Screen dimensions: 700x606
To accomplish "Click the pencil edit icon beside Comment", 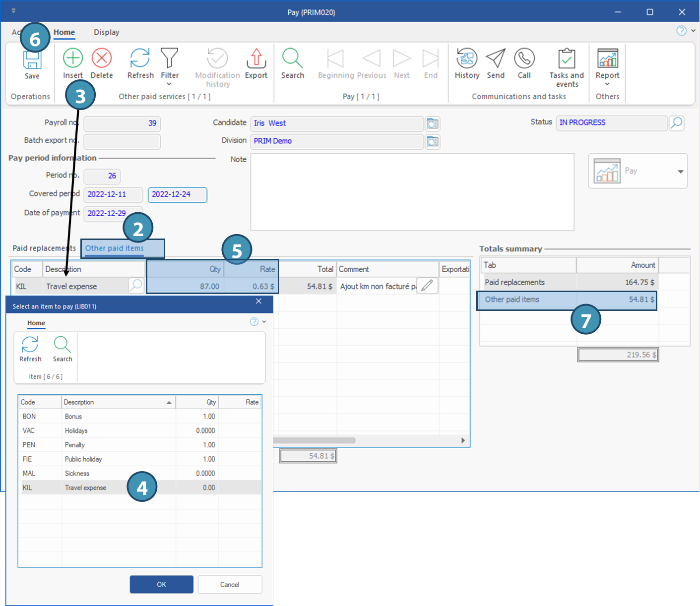I will pos(427,286).
